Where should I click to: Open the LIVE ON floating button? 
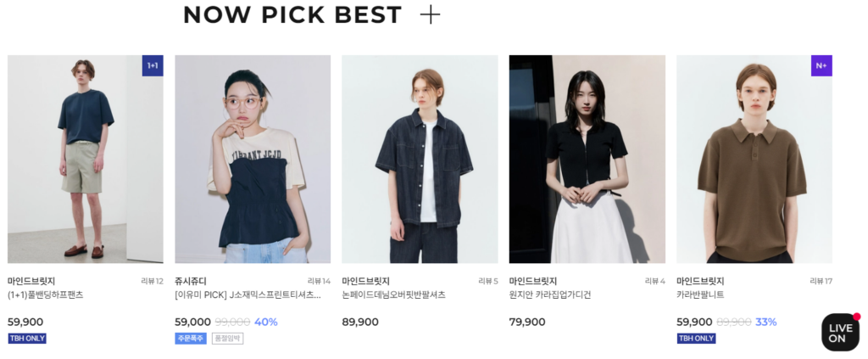840,332
